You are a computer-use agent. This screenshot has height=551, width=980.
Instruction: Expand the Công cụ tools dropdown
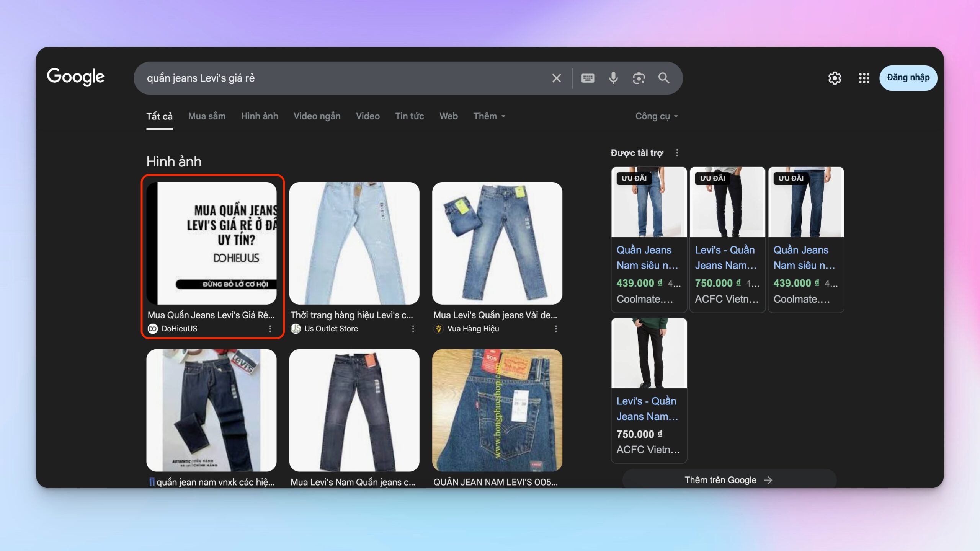(x=657, y=116)
